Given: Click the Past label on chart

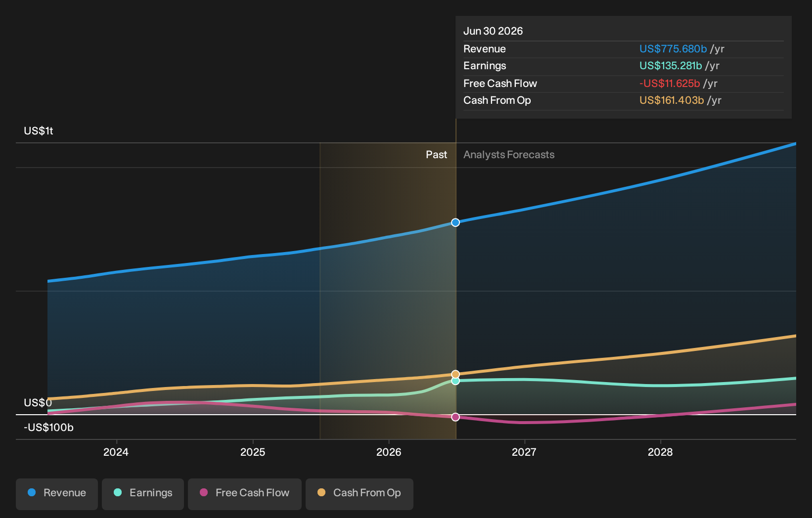Looking at the screenshot, I should (x=437, y=155).
